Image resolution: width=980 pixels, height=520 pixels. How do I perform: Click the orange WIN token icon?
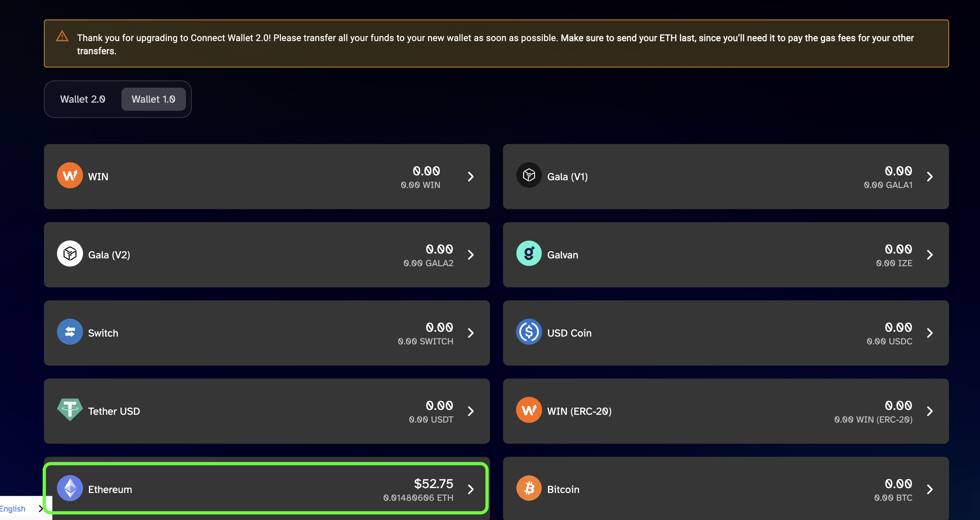[x=70, y=176]
